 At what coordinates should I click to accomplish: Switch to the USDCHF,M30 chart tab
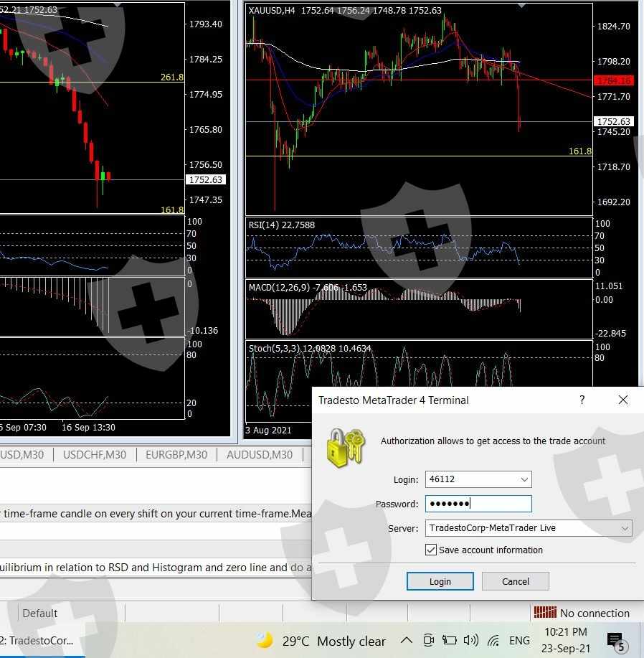[x=95, y=455]
